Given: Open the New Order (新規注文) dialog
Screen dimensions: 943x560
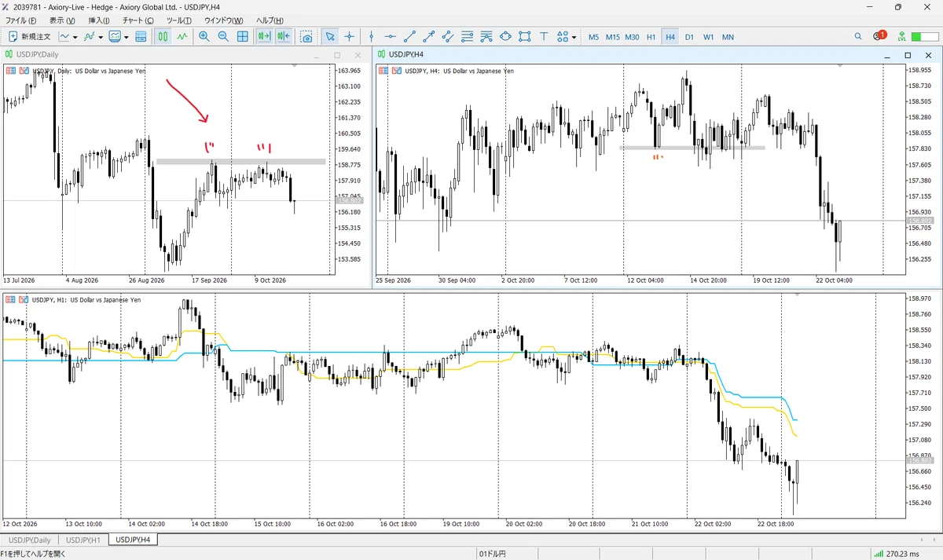Looking at the screenshot, I should click(x=30, y=37).
